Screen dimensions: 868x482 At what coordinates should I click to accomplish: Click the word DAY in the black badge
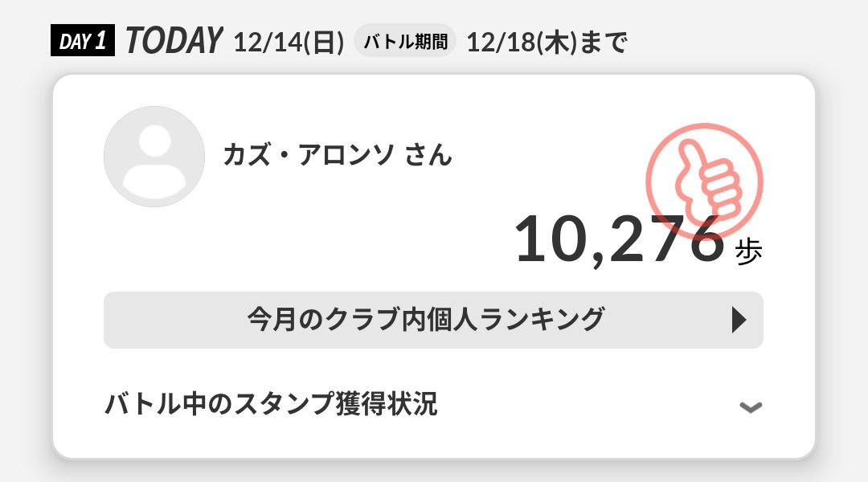coord(73,41)
